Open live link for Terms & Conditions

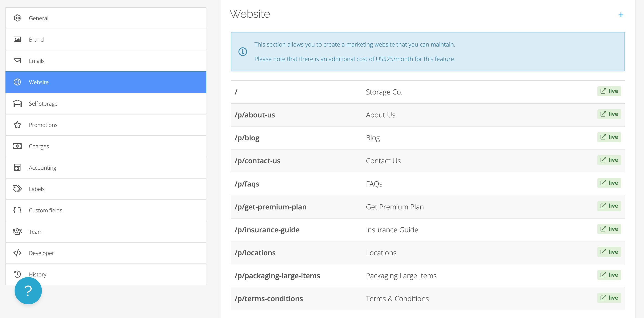(x=609, y=298)
